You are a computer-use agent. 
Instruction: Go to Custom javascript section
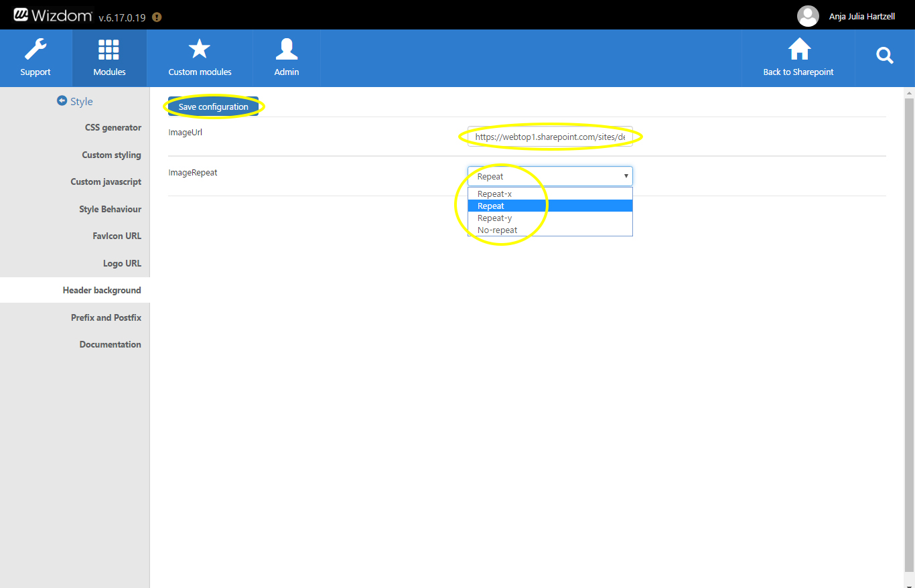[x=106, y=181]
